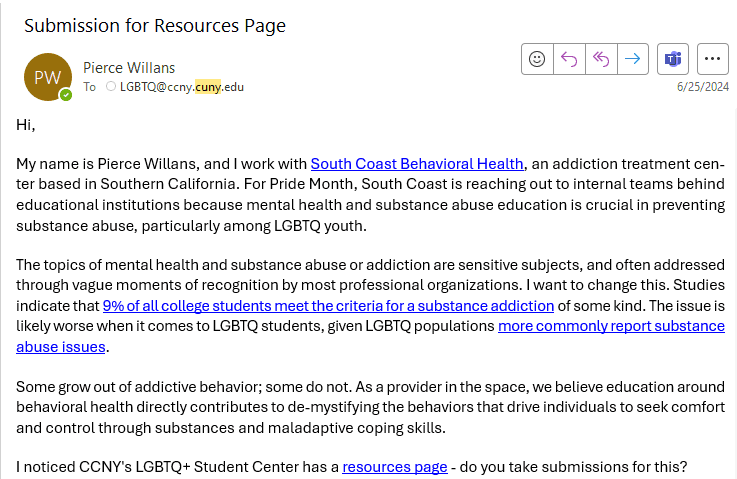React with the smiley emoji icon
737x479 pixels.
(x=537, y=59)
